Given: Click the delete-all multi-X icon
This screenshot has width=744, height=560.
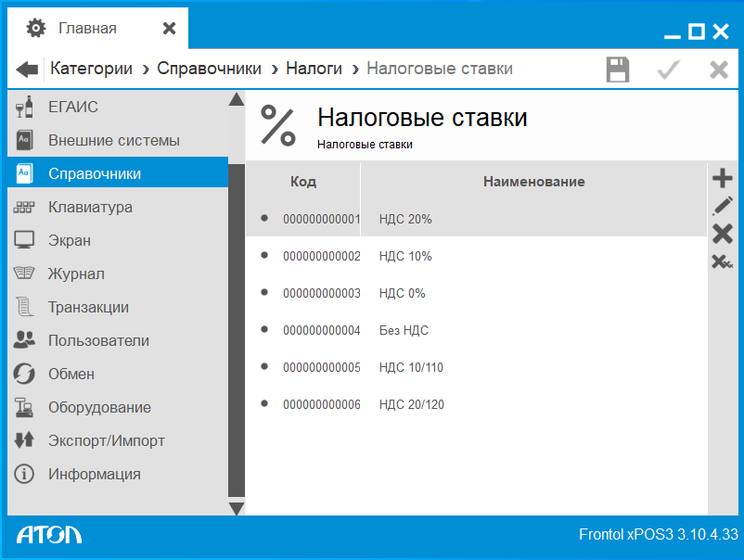Looking at the screenshot, I should (x=722, y=261).
